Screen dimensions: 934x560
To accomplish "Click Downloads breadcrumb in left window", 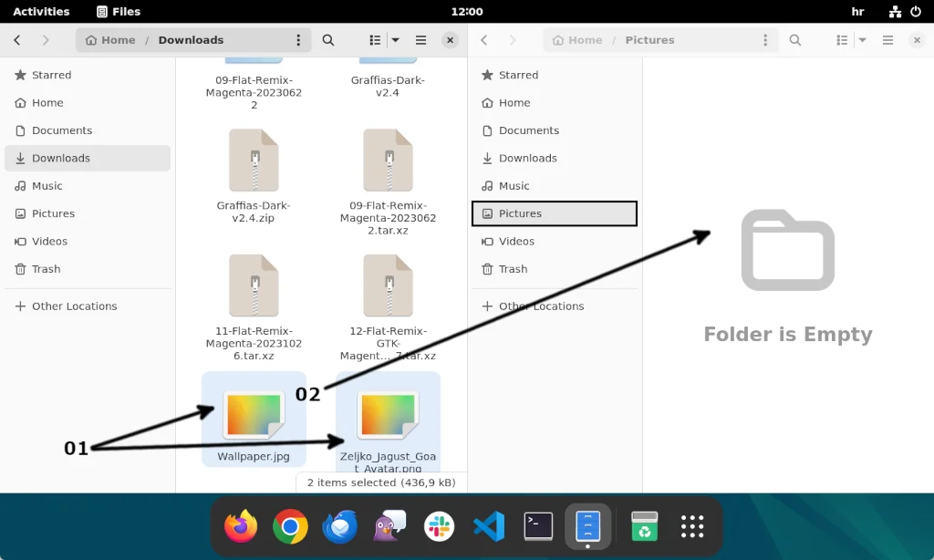I will pos(191,40).
